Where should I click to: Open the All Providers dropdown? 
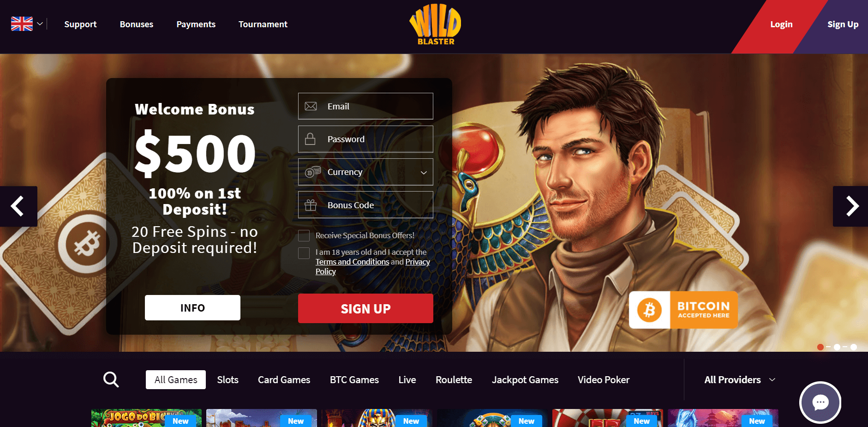[x=740, y=379]
